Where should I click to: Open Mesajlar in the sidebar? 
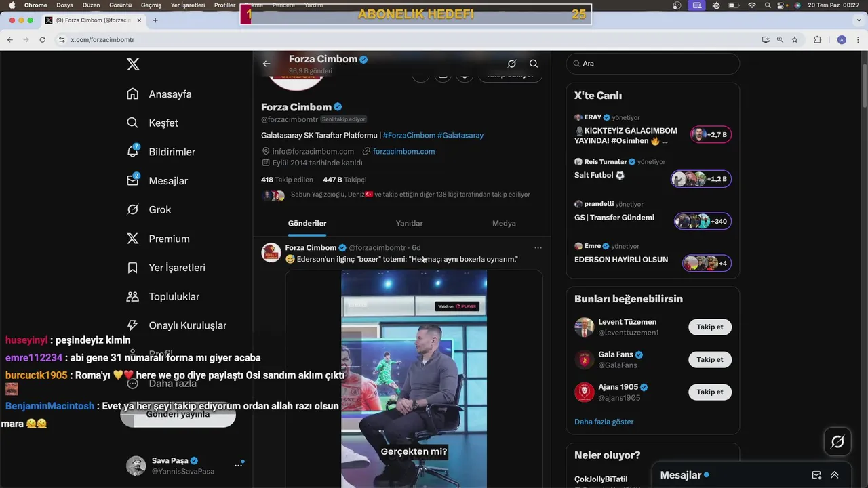click(157, 181)
